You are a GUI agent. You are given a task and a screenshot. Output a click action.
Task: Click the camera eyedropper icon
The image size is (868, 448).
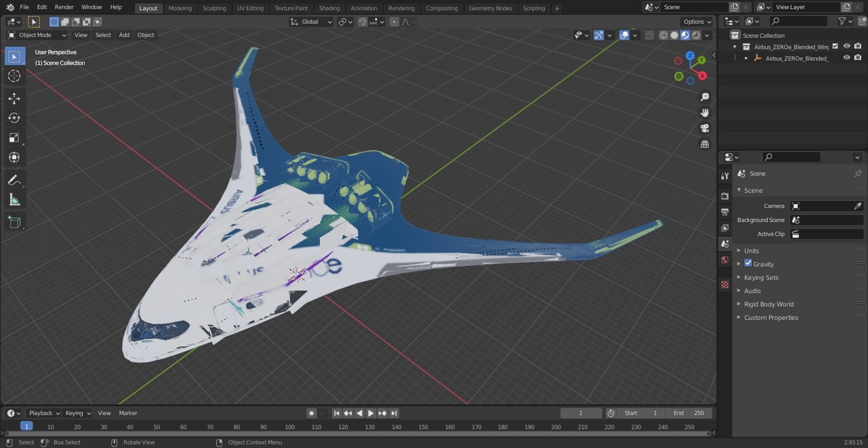coord(858,206)
